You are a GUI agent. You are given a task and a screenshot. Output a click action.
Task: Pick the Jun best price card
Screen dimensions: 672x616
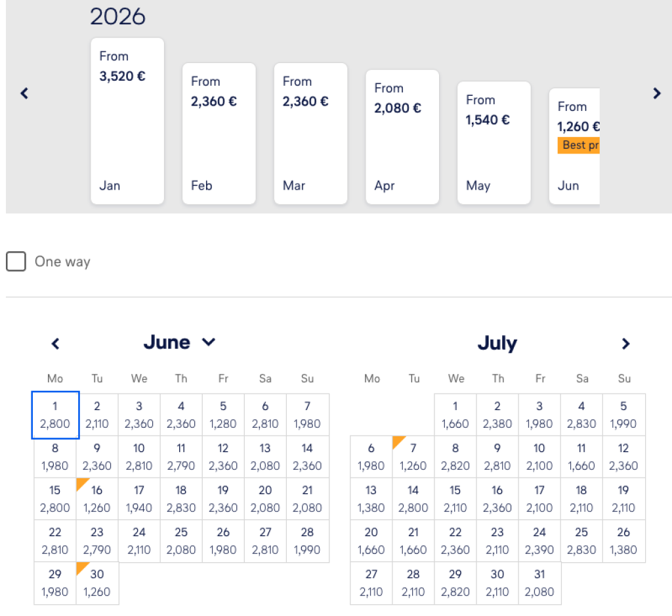tap(574, 146)
